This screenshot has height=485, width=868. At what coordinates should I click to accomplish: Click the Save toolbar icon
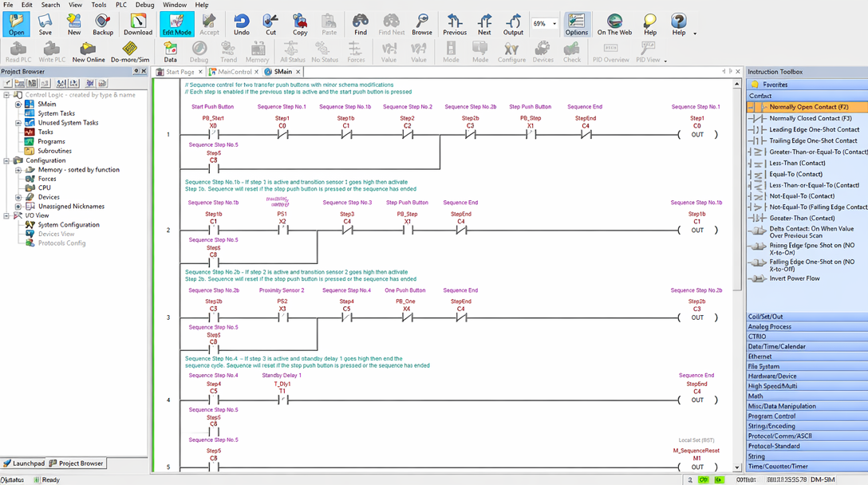(45, 25)
